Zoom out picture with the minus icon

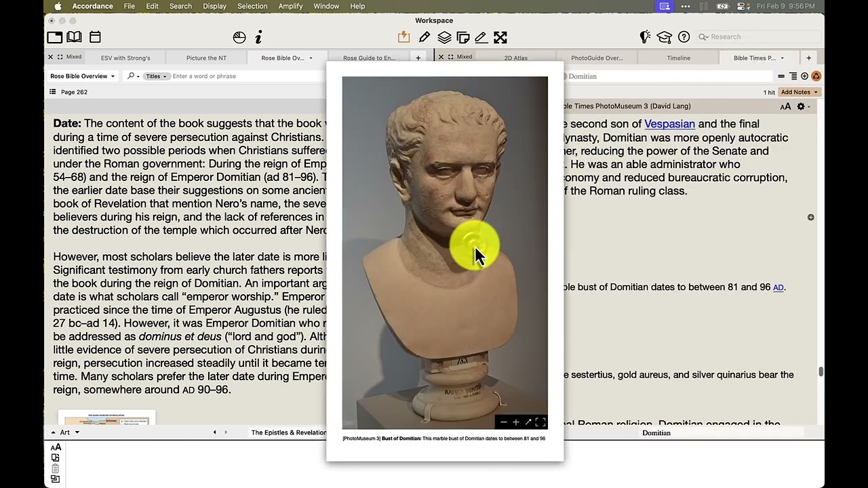pos(503,423)
